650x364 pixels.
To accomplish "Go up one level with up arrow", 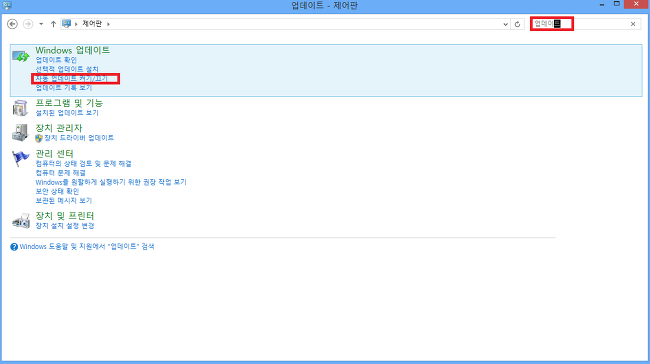I will 53,24.
